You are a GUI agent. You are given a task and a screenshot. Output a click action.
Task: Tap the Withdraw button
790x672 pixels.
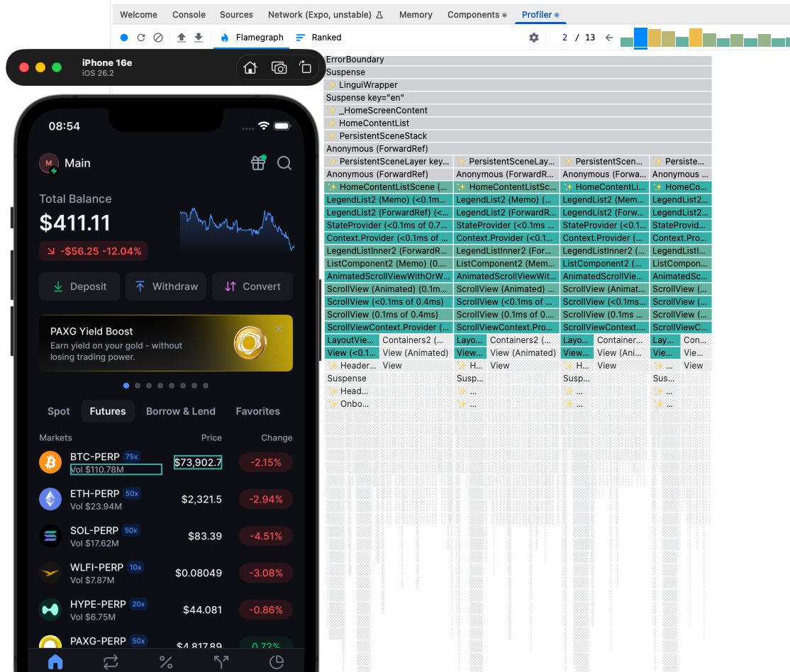pyautogui.click(x=166, y=286)
